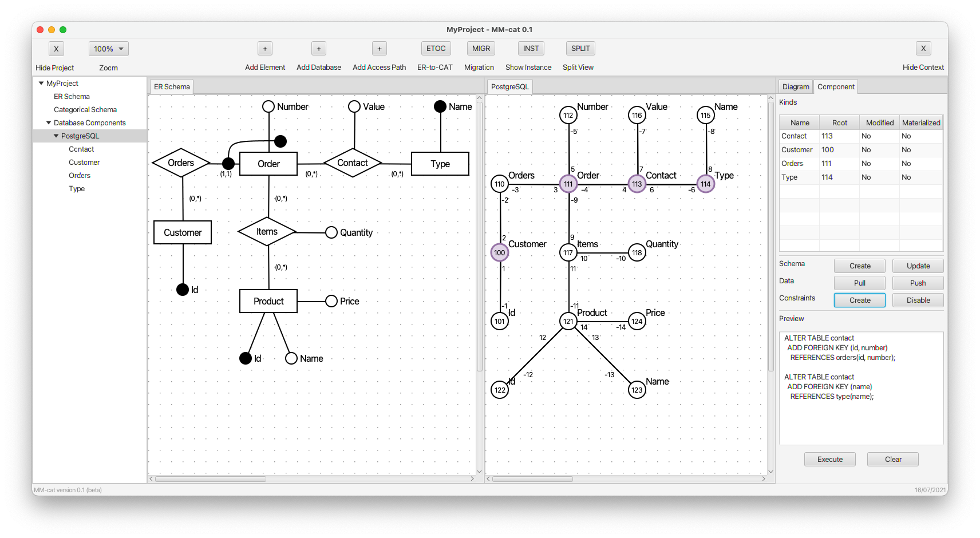Select the Customer row in Kinds table
The image size is (980, 538).
(861, 150)
